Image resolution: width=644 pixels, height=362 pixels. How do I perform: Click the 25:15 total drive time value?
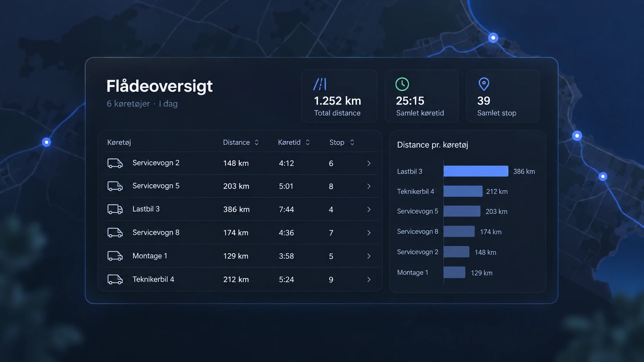tap(410, 101)
